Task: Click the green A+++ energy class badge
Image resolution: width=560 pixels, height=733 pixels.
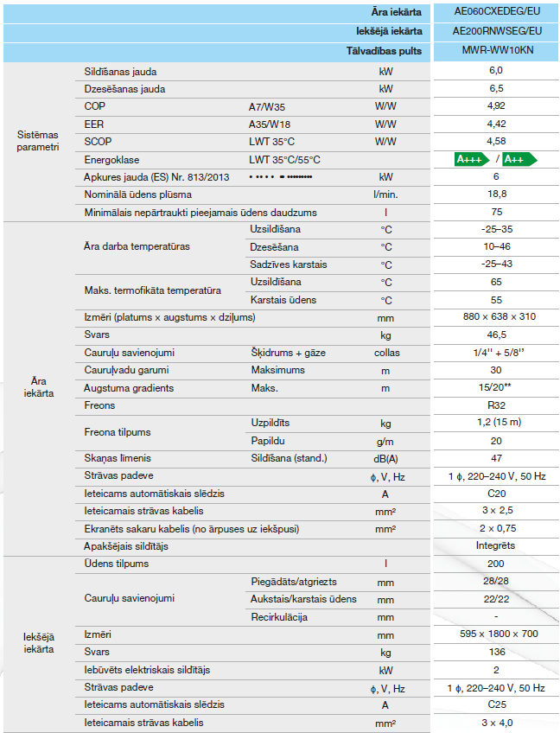Action: pyautogui.click(x=473, y=159)
